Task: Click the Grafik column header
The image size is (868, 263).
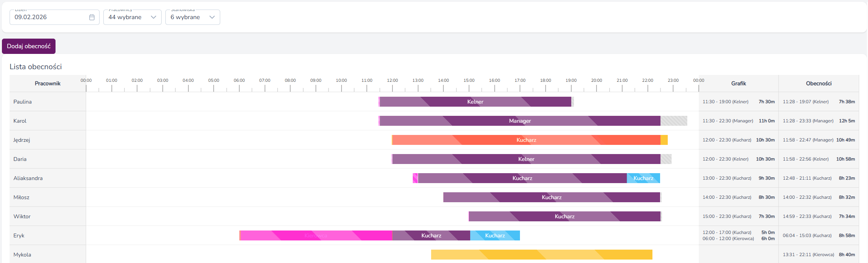Action: click(x=739, y=83)
